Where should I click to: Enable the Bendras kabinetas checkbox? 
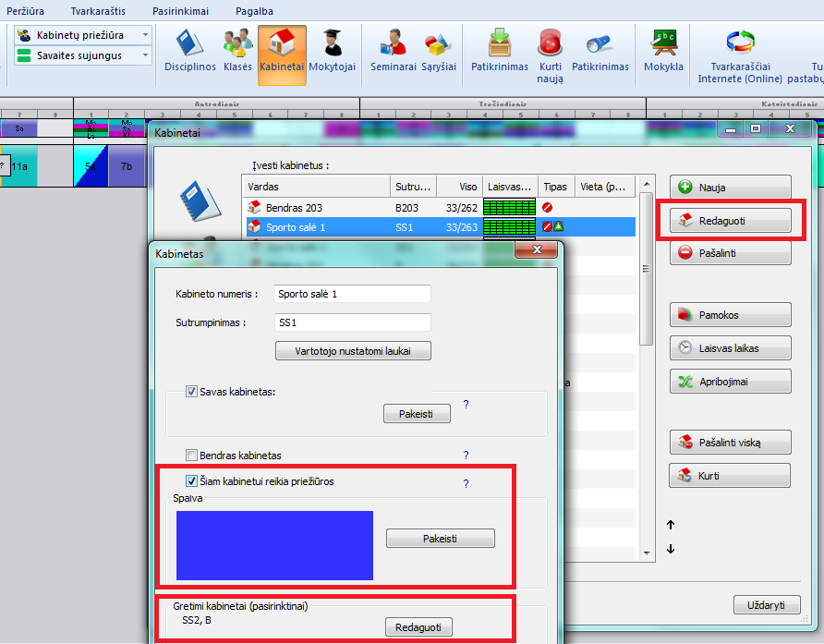192,456
